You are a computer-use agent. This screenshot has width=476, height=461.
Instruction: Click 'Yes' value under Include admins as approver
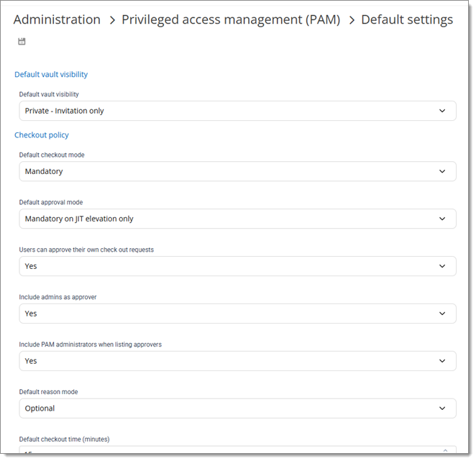[x=31, y=314]
